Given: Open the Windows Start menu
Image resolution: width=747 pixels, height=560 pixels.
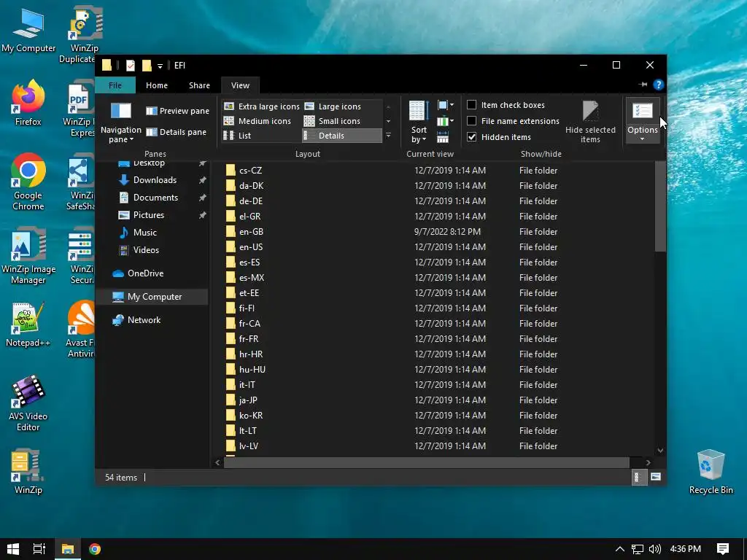Looking at the screenshot, I should pyautogui.click(x=13, y=549).
